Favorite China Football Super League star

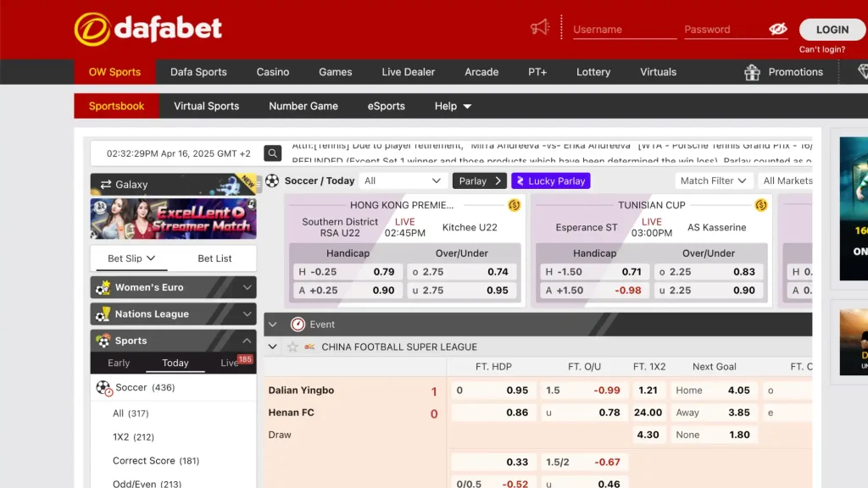292,347
